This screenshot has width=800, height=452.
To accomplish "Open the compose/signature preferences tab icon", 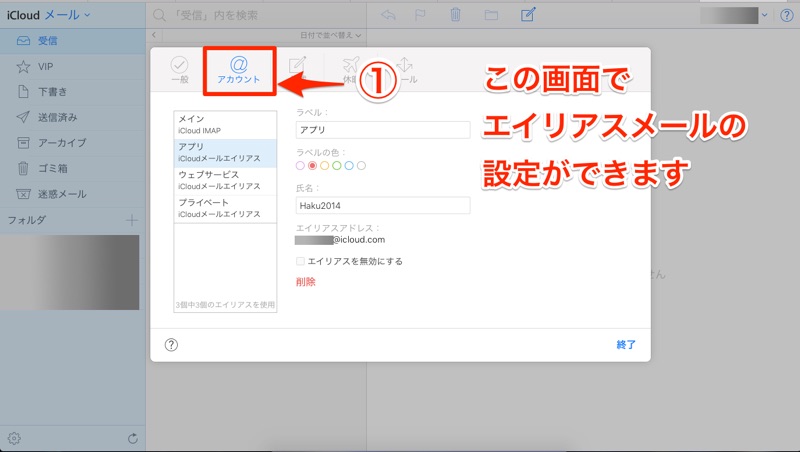I will [297, 65].
